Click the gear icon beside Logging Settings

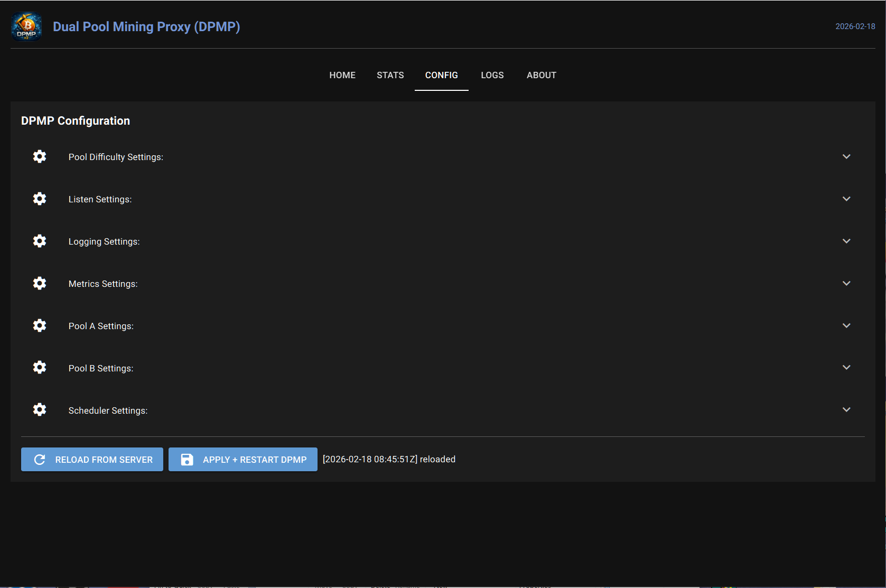click(x=39, y=241)
